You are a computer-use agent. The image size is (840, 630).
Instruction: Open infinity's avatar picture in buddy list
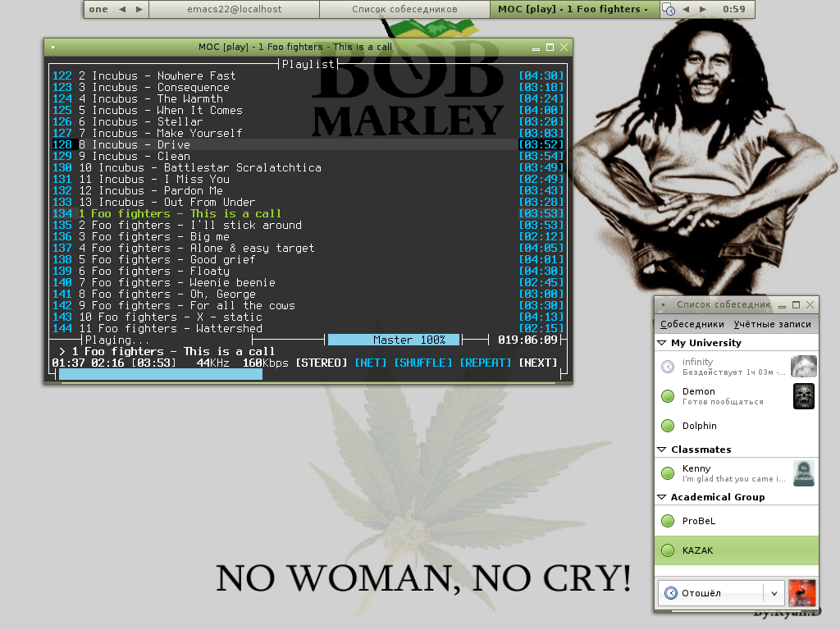804,367
